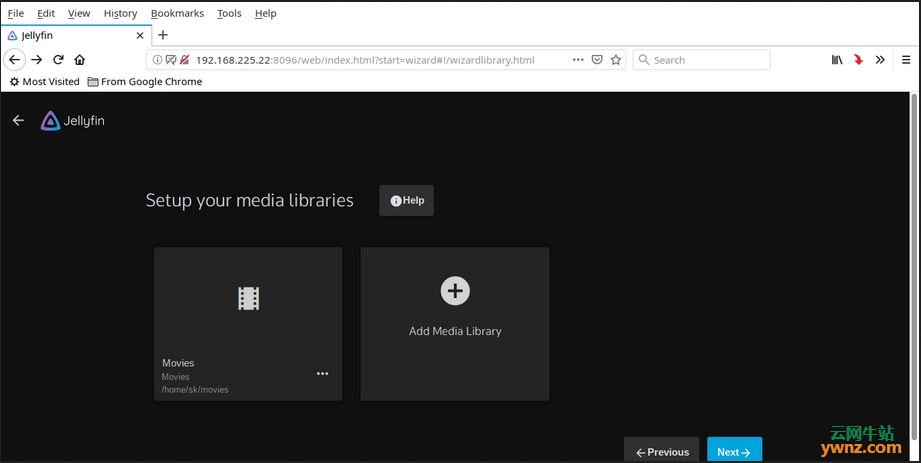
Task: Select the Jellyfin browser tab
Action: (76, 35)
